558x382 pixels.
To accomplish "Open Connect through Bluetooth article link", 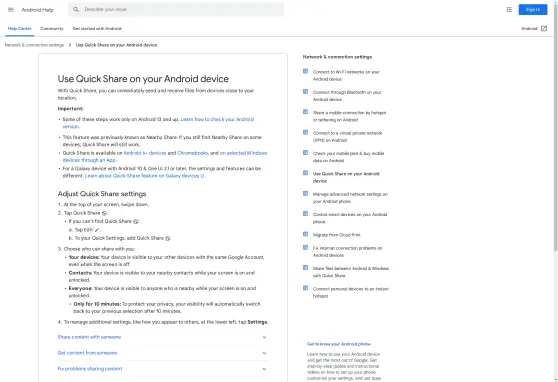I will [347, 96].
